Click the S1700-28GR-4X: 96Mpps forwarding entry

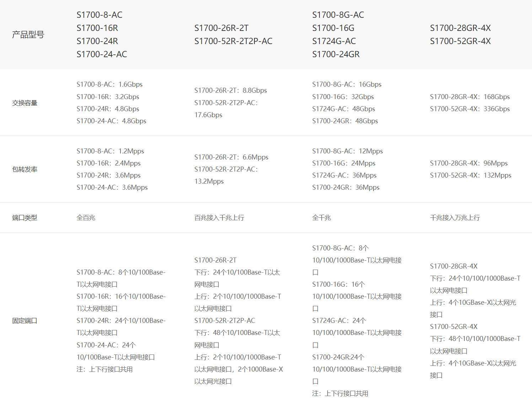pos(469,163)
